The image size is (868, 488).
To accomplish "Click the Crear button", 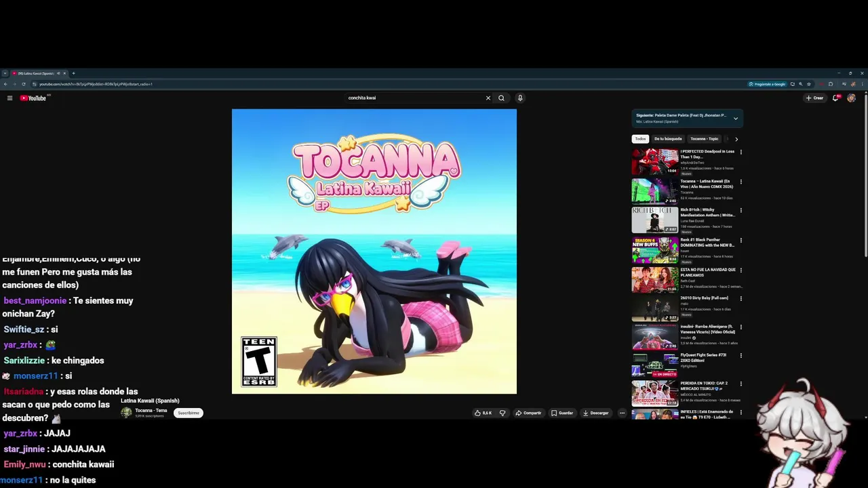I will point(814,98).
